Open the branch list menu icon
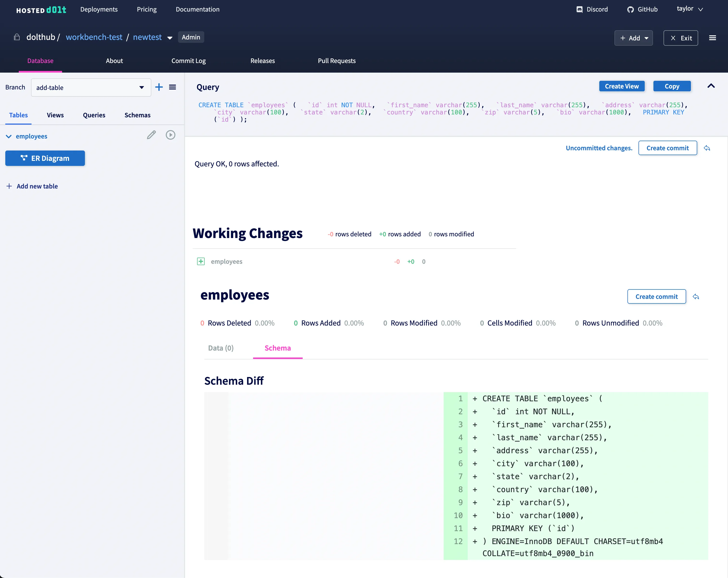Screen dimensions: 728x578 pos(172,87)
